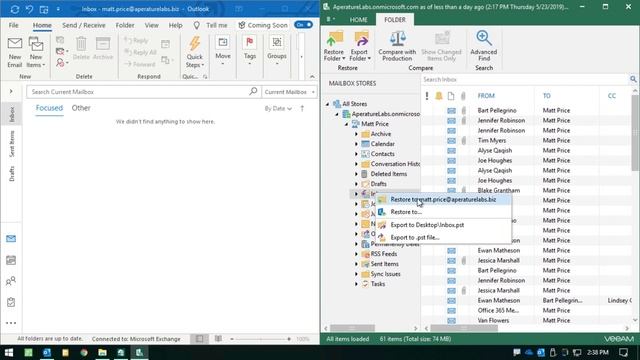Image resolution: width=640 pixels, height=360 pixels.
Task: Open Calendar view in Outlook navigation
Action: 11,260
